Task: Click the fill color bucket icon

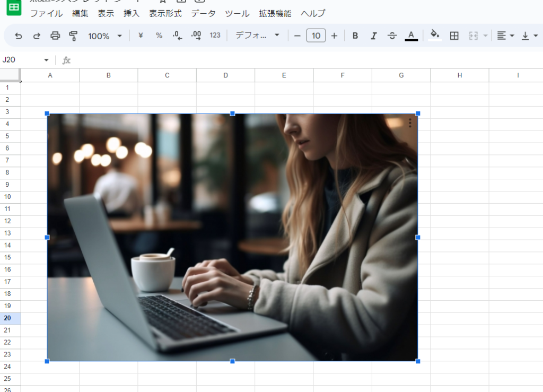Action: [x=435, y=36]
